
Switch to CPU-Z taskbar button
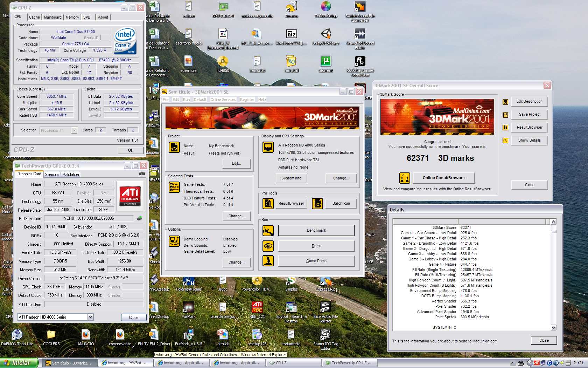(294, 363)
